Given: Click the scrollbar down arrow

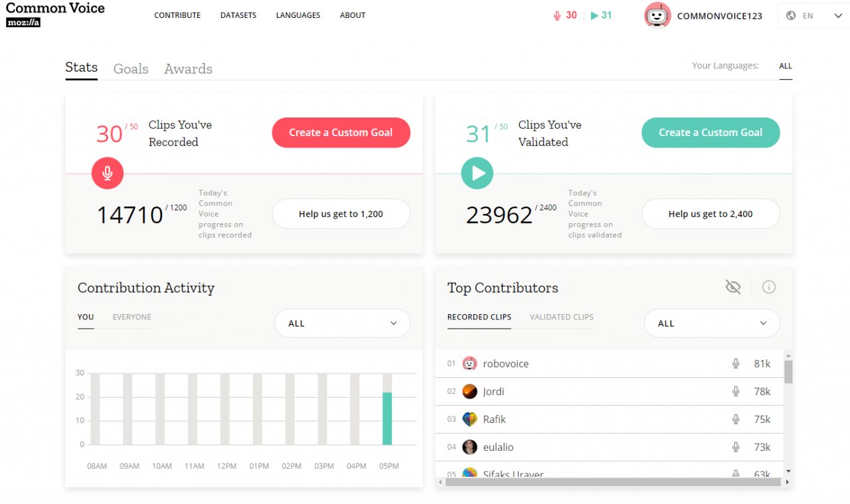Looking at the screenshot, I should (788, 471).
